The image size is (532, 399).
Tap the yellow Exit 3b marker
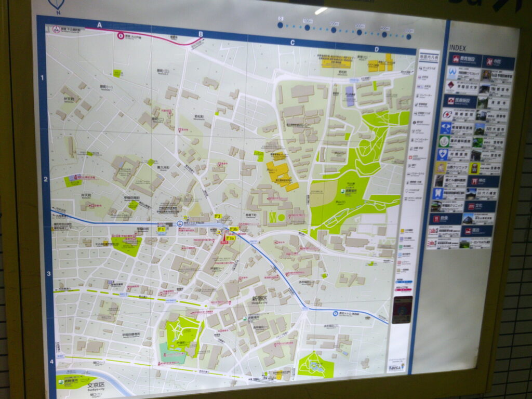click(234, 229)
